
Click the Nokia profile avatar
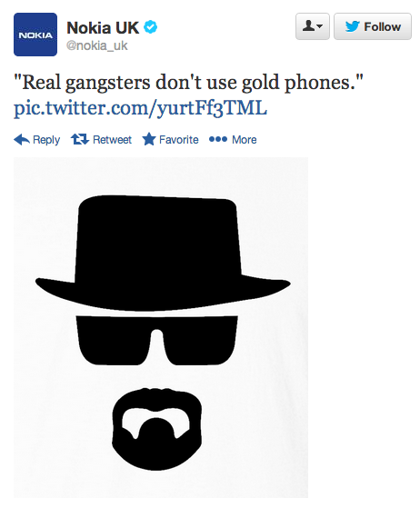[35, 35]
